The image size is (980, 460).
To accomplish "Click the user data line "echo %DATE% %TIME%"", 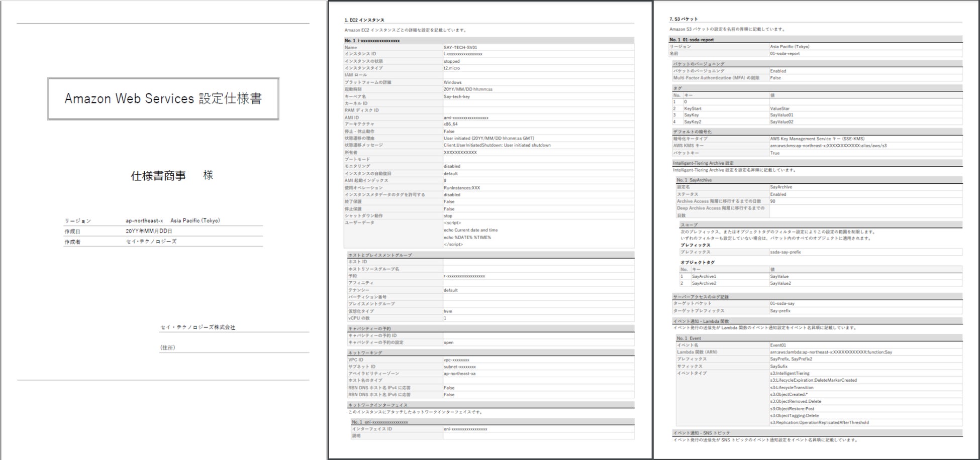I will pos(467,238).
